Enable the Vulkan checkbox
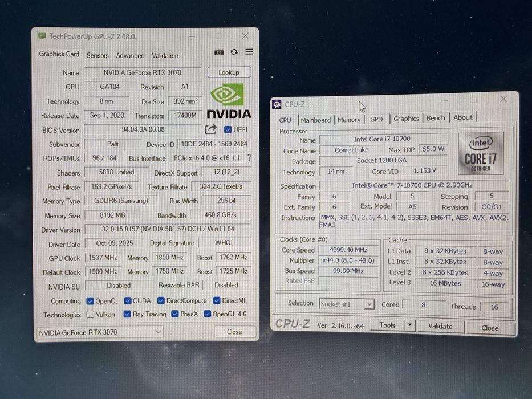 (90, 315)
